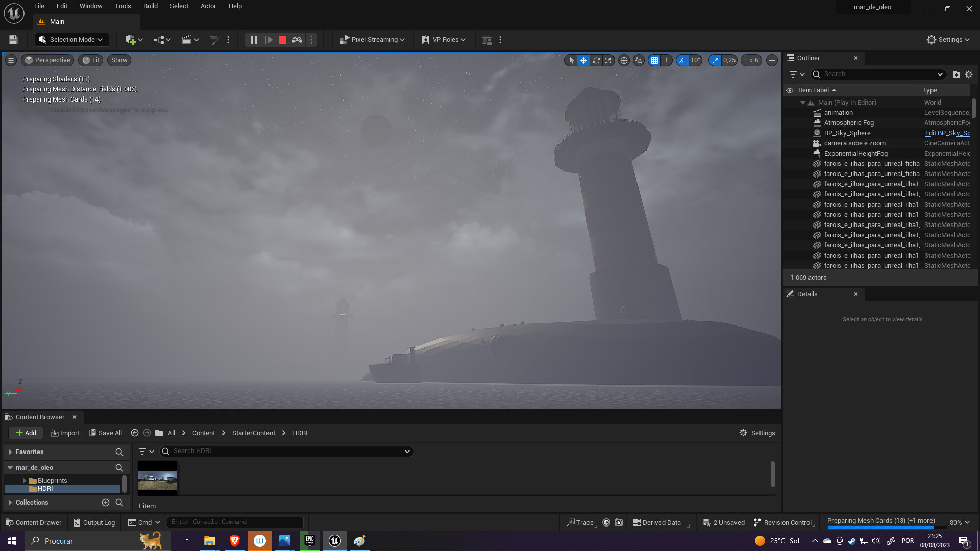Image resolution: width=980 pixels, height=551 pixels.
Task: Click the Edit BP_Sky_Sphere link
Action: pos(947,133)
